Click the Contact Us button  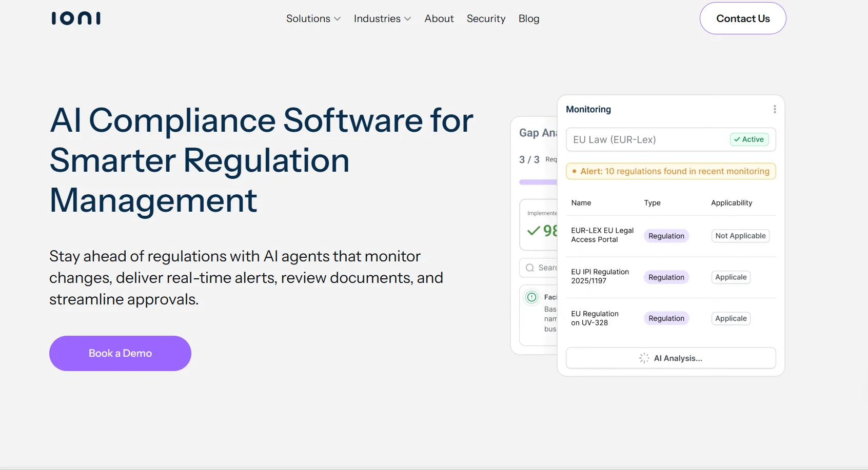(x=742, y=18)
